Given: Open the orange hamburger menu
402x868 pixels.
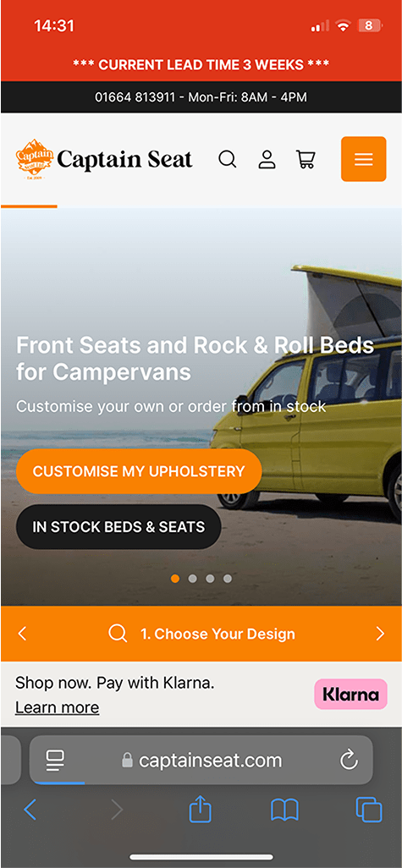Looking at the screenshot, I should (363, 159).
